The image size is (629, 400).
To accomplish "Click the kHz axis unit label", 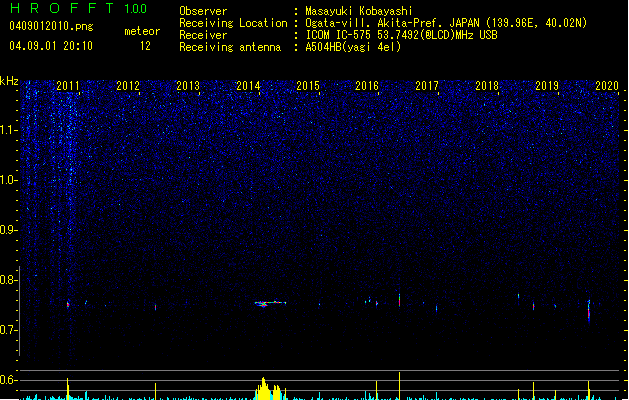I will 9,81.
